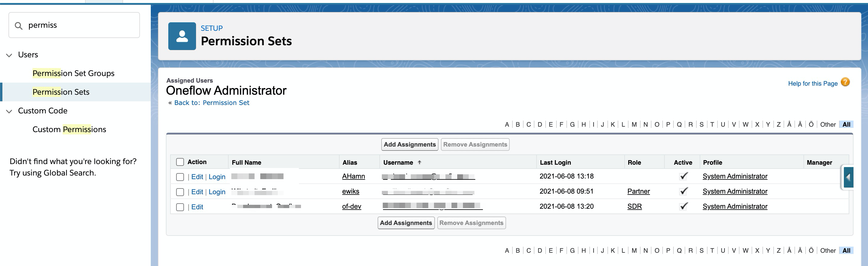
Task: Click the search magnifier icon
Action: [19, 26]
